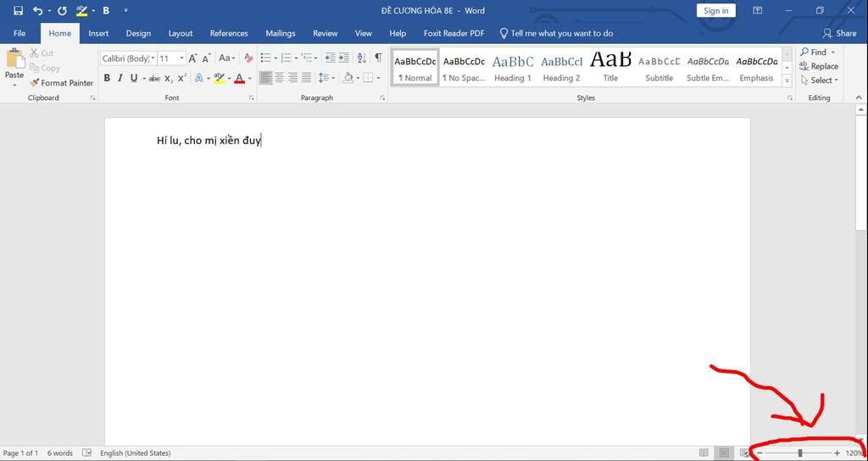The image size is (868, 461).
Task: Open Text Effects and Typography
Action: tap(198, 78)
